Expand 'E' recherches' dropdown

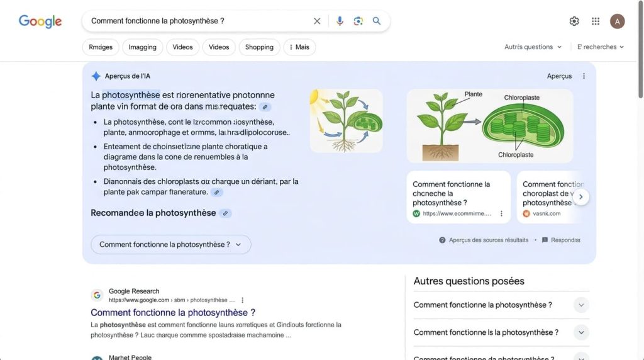[601, 47]
